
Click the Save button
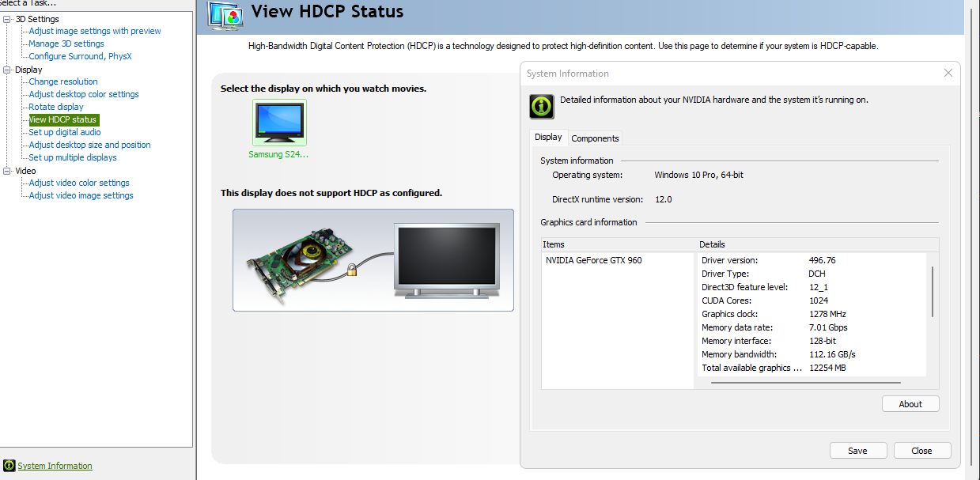coord(858,451)
